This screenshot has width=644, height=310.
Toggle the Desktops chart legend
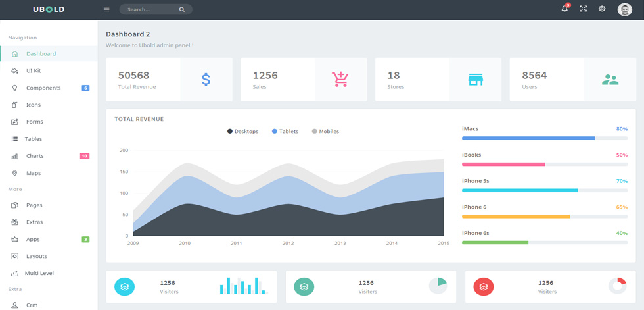click(242, 132)
